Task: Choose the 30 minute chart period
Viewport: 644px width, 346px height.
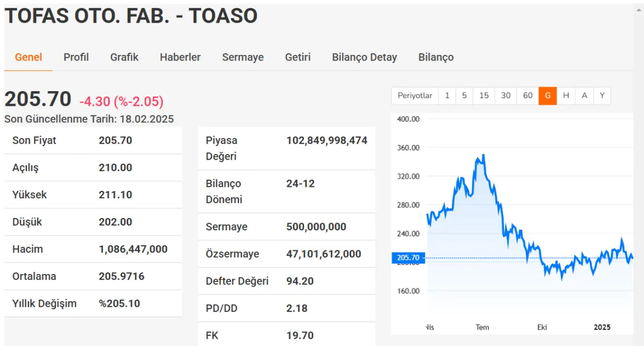Action: click(x=506, y=96)
